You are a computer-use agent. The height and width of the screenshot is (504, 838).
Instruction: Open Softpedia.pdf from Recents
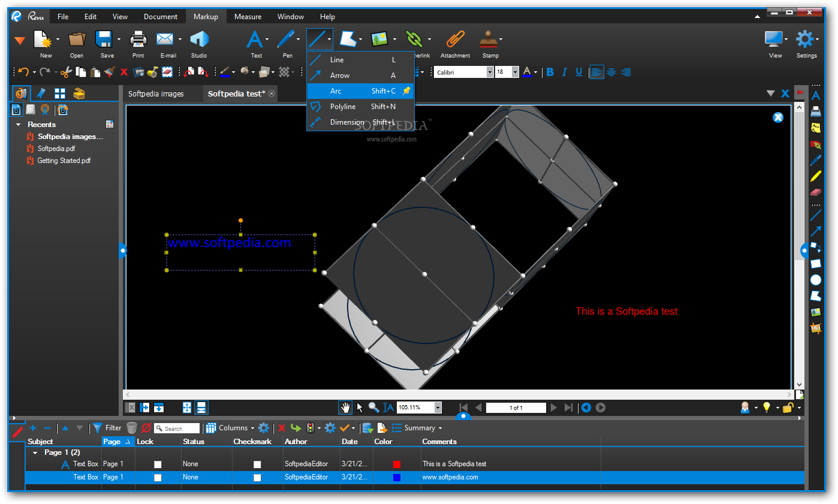[56, 149]
